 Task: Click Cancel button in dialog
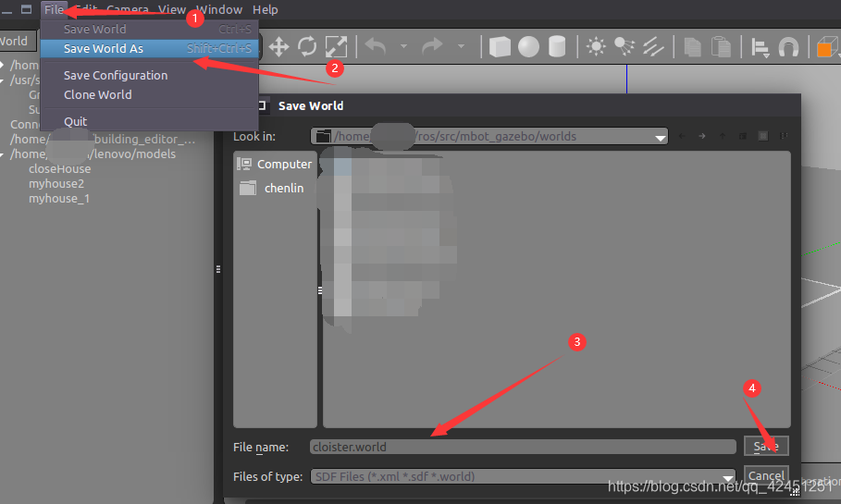click(766, 475)
